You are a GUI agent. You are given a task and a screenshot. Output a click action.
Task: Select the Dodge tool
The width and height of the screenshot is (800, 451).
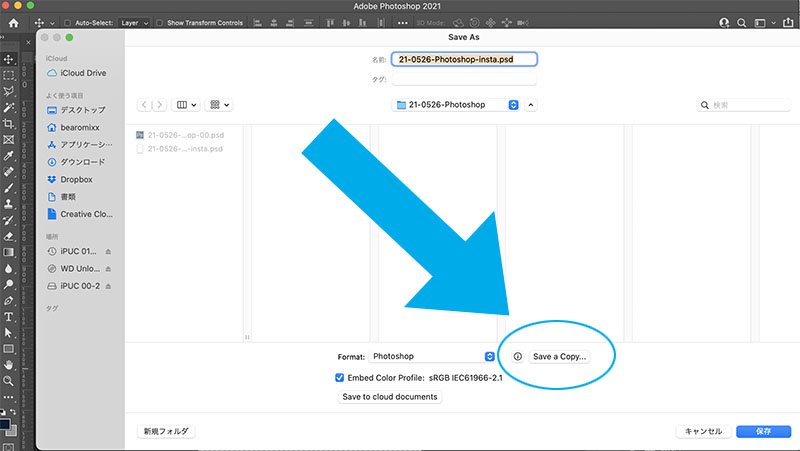click(x=9, y=284)
